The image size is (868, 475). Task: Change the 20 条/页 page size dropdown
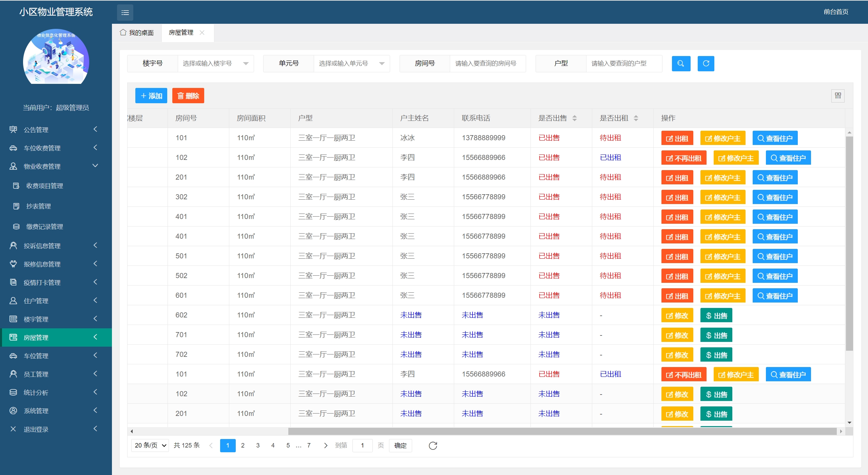(150, 445)
